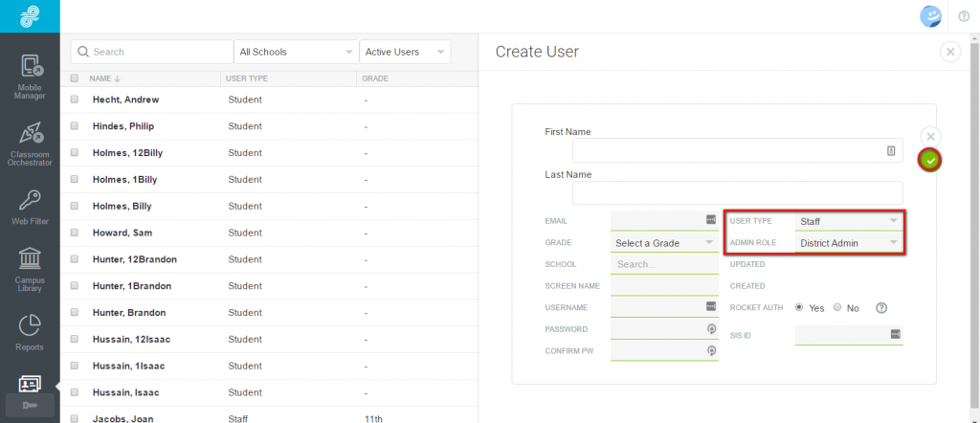Expand the Admin Role District Admin dropdown
The image size is (980, 423).
click(849, 243)
